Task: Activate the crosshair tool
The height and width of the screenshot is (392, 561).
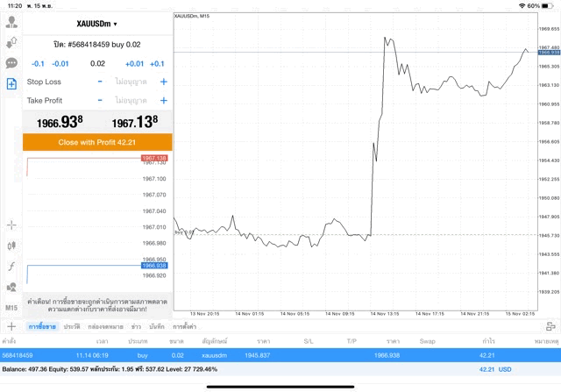Action: pyautogui.click(x=11, y=225)
